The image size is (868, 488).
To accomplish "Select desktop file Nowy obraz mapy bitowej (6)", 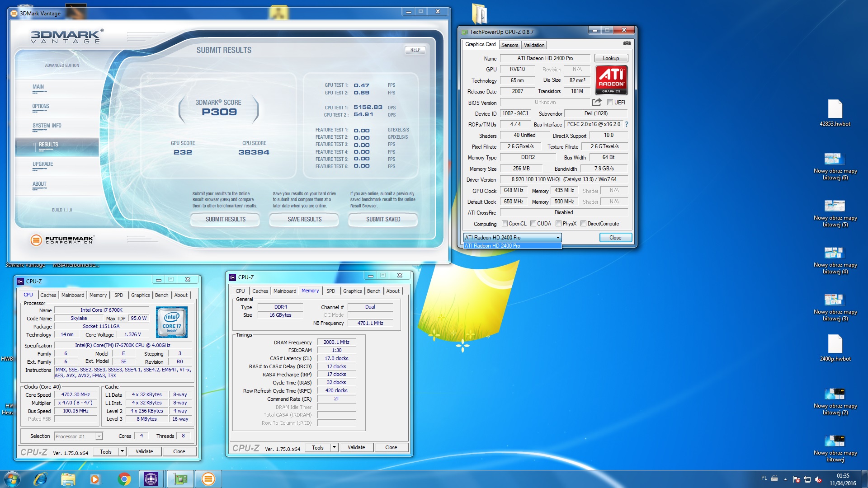I will 835,166.
